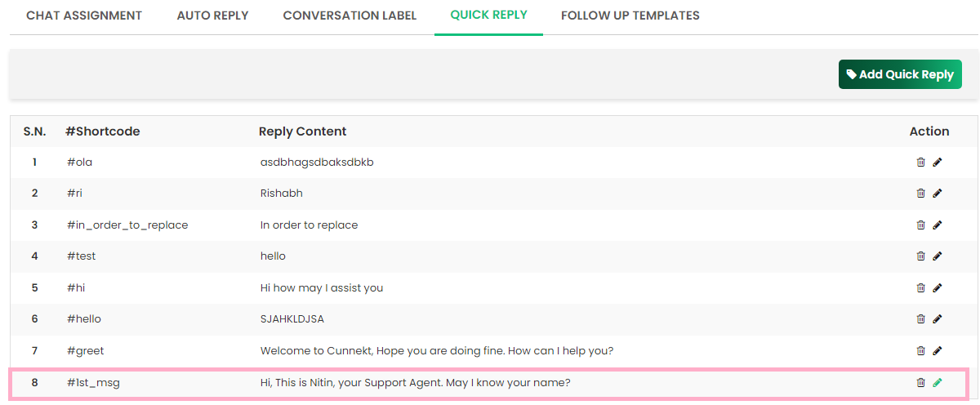Viewport: 980px width, 405px height.
Task: Delete the #1st_msg quick reply
Action: [920, 382]
